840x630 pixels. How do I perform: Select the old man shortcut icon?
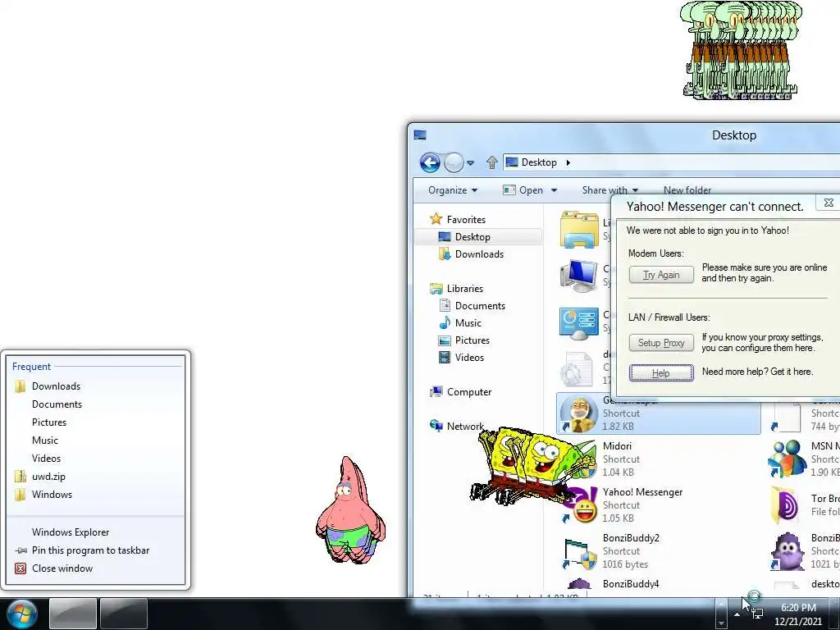click(579, 413)
